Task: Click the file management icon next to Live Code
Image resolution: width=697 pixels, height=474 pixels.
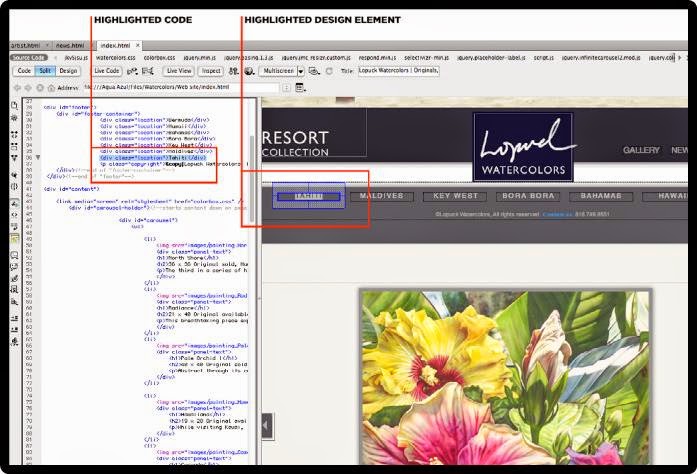Action: 132,71
